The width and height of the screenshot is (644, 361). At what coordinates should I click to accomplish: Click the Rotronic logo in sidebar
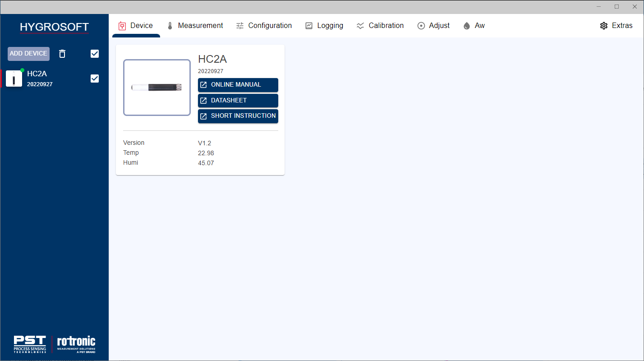76,344
